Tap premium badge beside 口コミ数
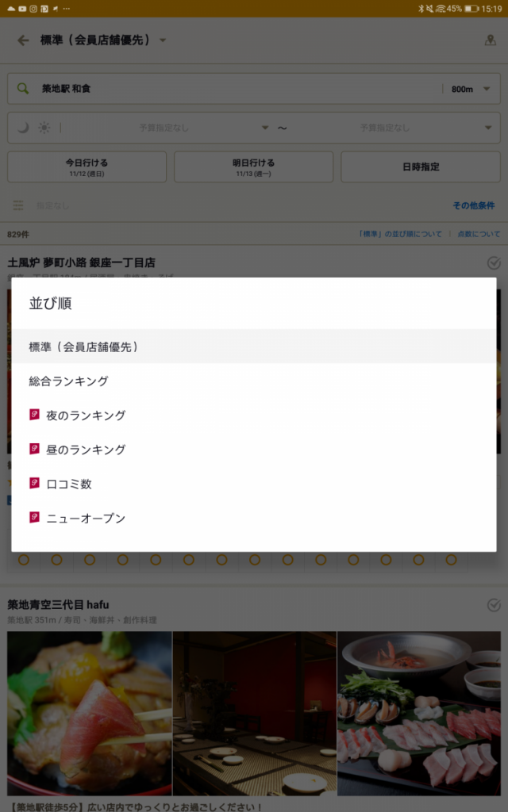The height and width of the screenshot is (812, 508). [34, 483]
